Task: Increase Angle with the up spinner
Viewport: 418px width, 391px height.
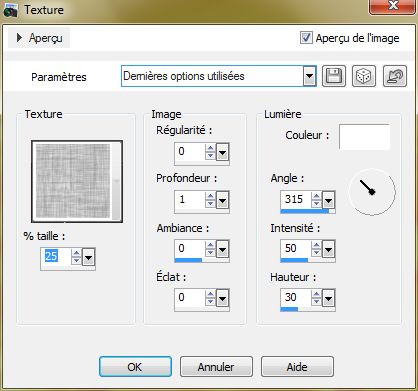Action: click(316, 196)
